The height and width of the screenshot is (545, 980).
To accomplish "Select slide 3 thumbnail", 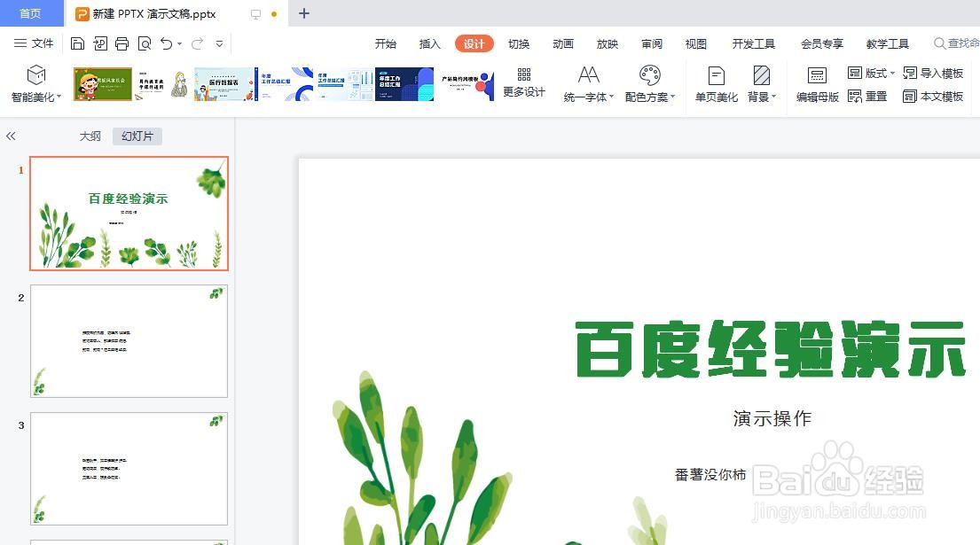I will tap(129, 469).
